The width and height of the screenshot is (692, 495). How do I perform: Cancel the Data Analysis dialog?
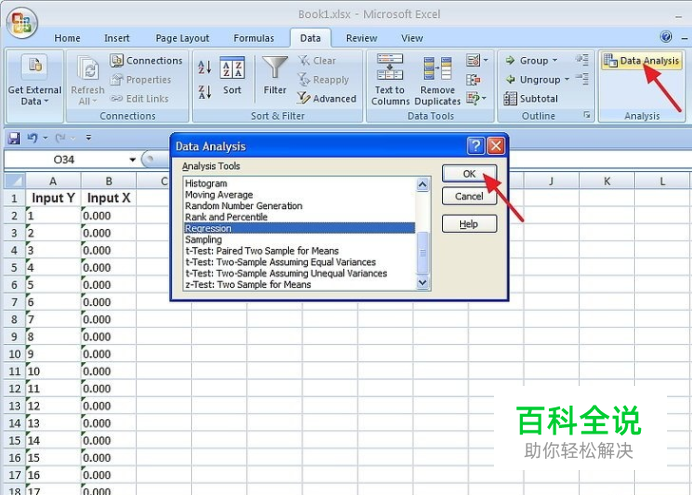click(x=469, y=196)
